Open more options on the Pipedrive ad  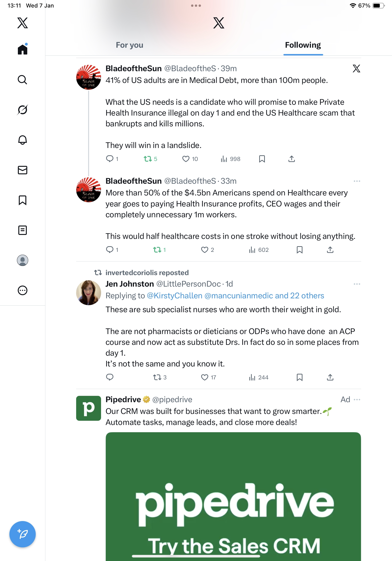[x=357, y=400]
